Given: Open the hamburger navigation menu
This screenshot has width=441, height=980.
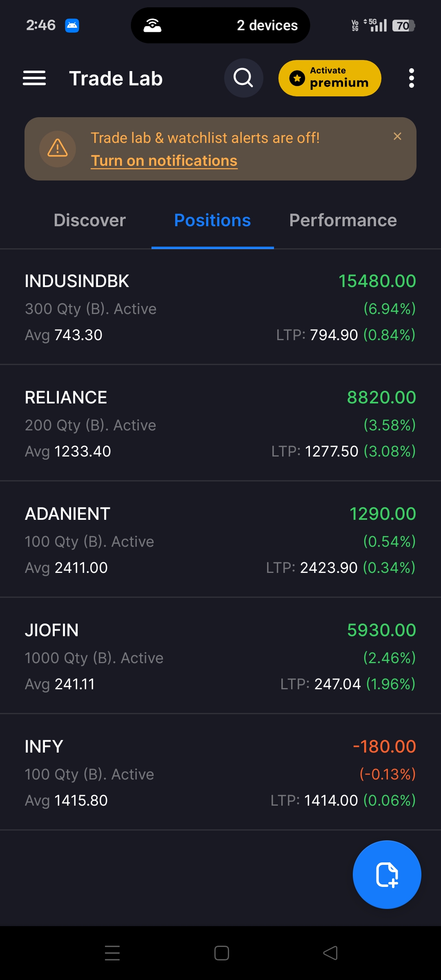Looking at the screenshot, I should click(34, 78).
